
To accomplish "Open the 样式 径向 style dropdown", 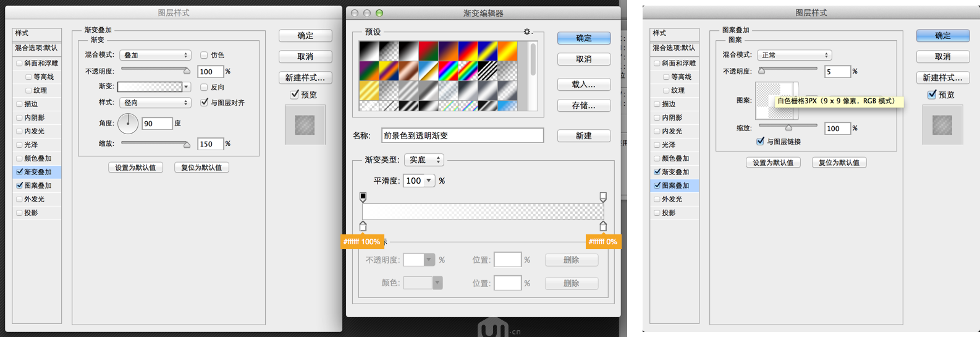I will point(155,102).
